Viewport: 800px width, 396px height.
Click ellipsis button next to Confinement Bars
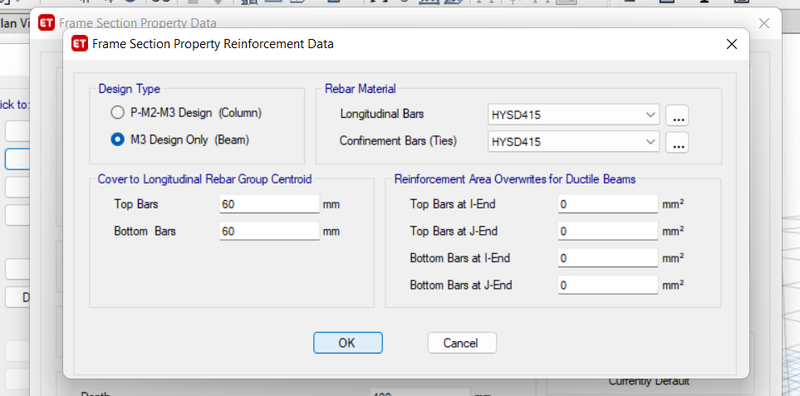tap(678, 142)
